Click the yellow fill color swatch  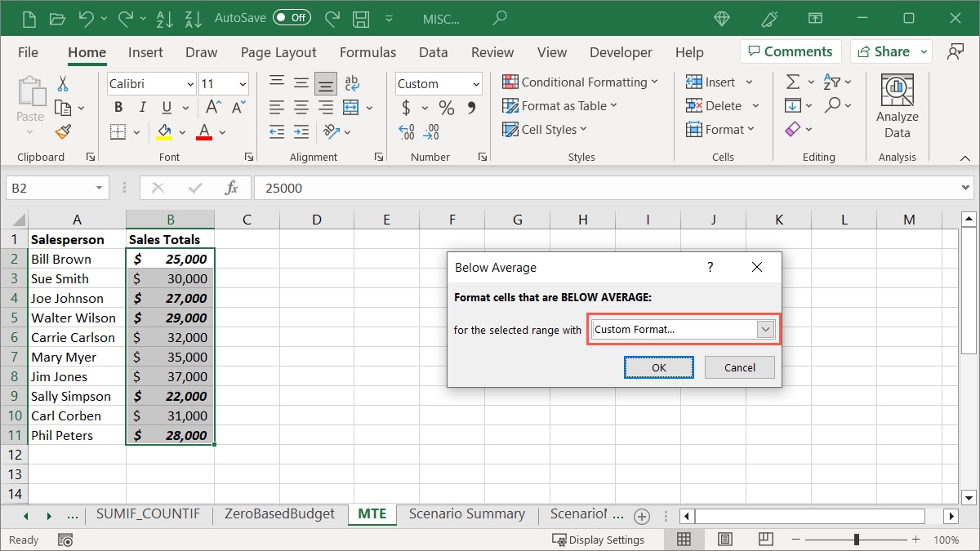(x=164, y=131)
